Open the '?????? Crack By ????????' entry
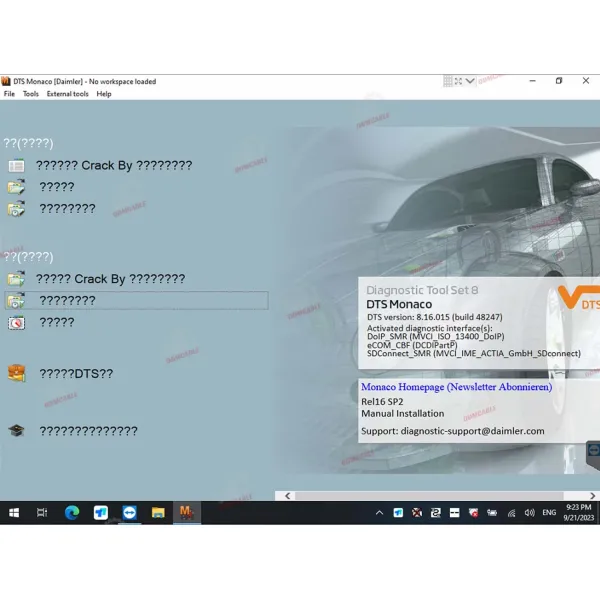 click(114, 165)
